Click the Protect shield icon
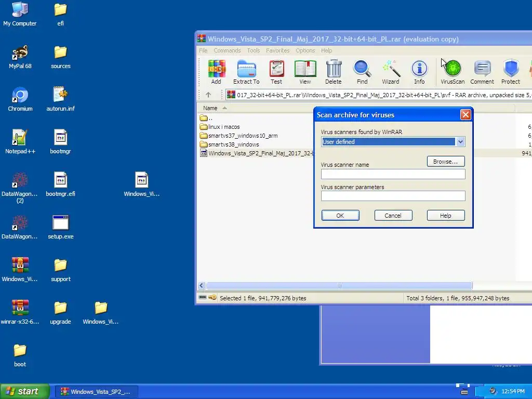The height and width of the screenshot is (399, 532). click(x=511, y=72)
